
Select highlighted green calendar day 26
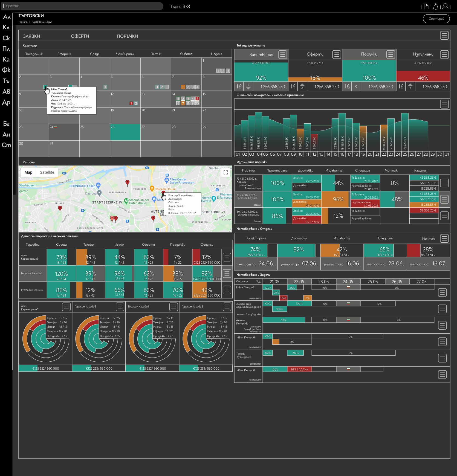125,132
